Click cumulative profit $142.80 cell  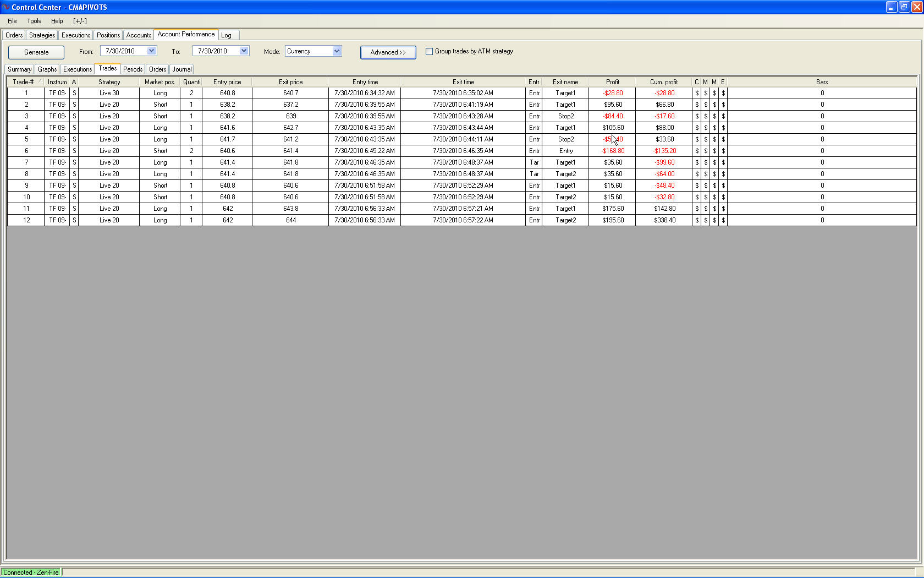click(x=664, y=209)
